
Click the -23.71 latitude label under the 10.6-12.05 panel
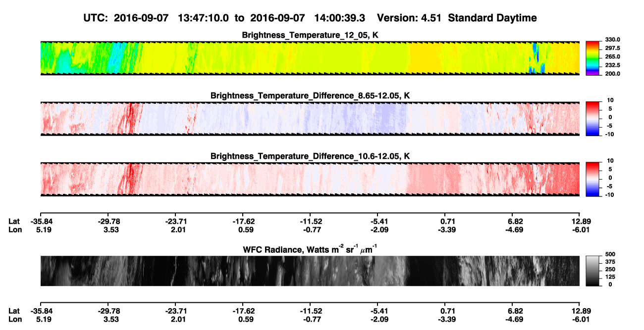click(175, 222)
